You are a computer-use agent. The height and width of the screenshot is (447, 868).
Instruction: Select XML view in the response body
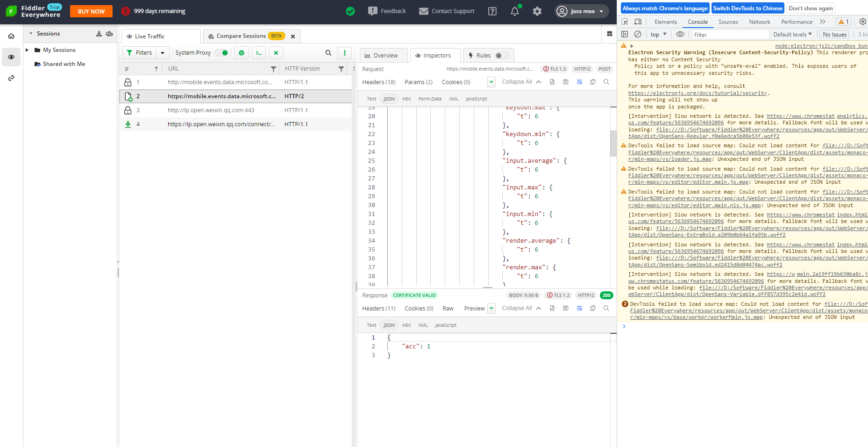pyautogui.click(x=423, y=325)
